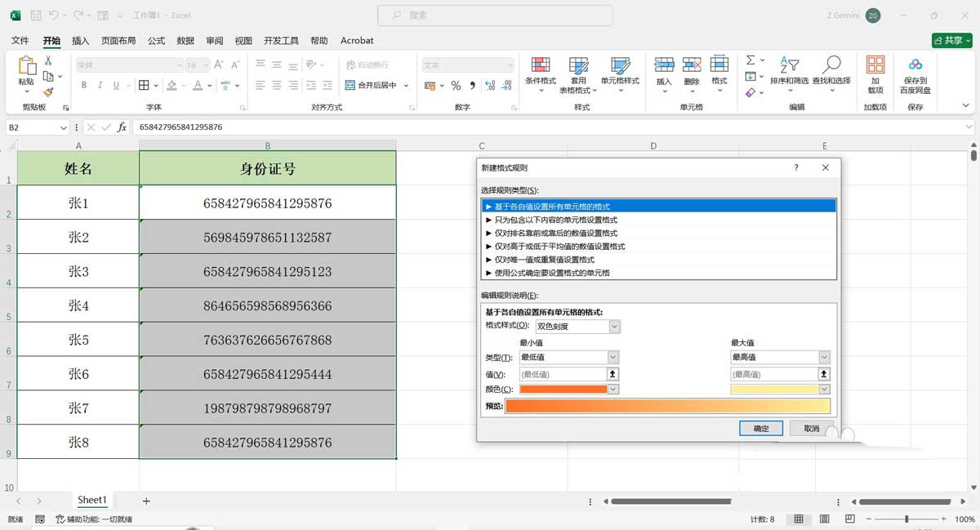Toggle align text left
The image size is (980, 530).
coord(261,85)
